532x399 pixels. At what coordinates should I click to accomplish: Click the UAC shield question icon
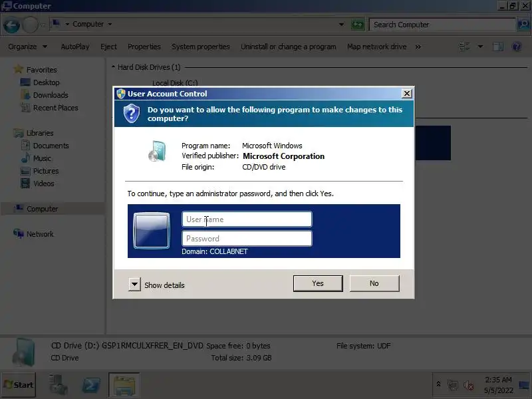pos(131,113)
